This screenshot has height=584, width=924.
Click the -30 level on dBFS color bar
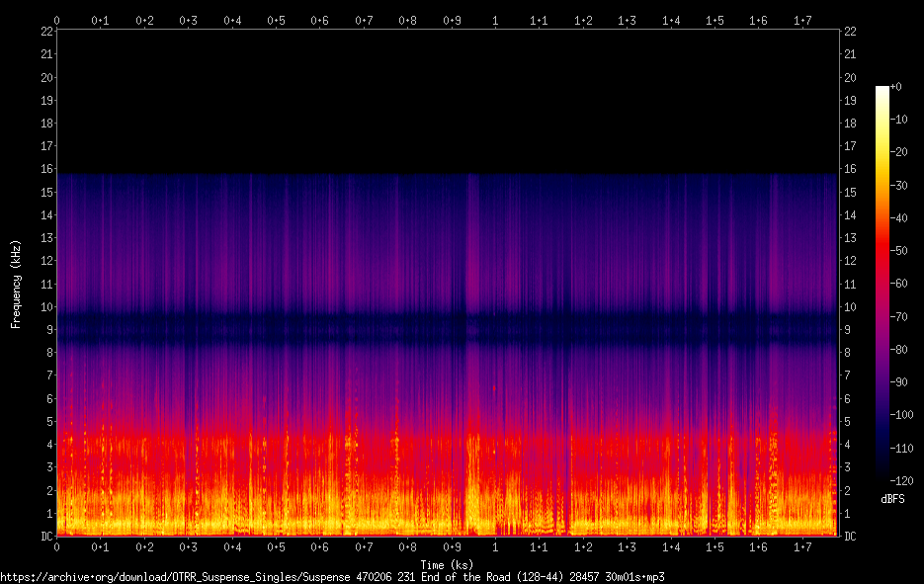(898, 185)
